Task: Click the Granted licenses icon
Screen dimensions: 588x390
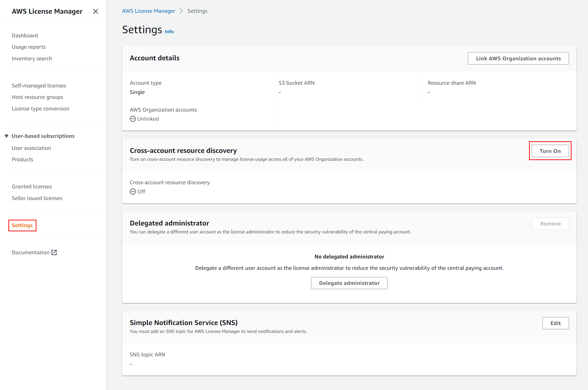Action: pos(31,186)
